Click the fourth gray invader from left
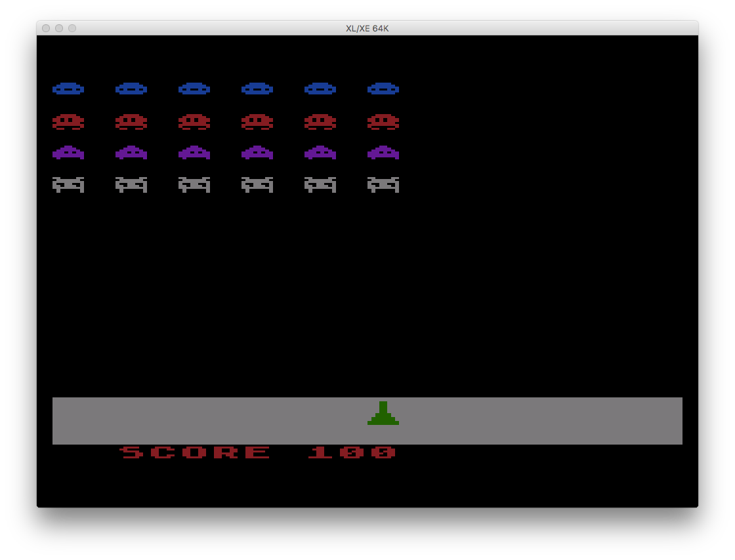The height and width of the screenshot is (560, 735). [x=257, y=185]
